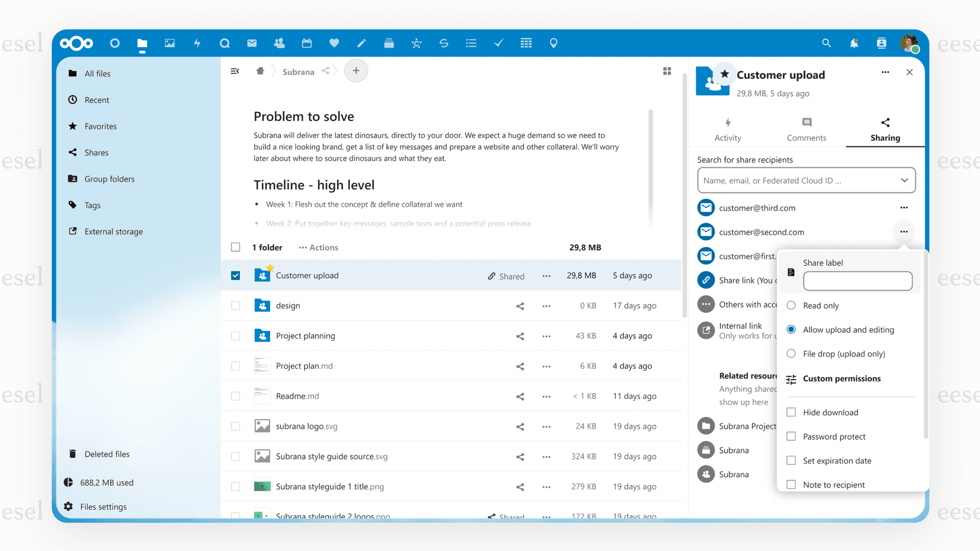Viewport: 980px width, 551px height.
Task: Uncheck the Customer upload row checkbox
Action: (x=236, y=275)
